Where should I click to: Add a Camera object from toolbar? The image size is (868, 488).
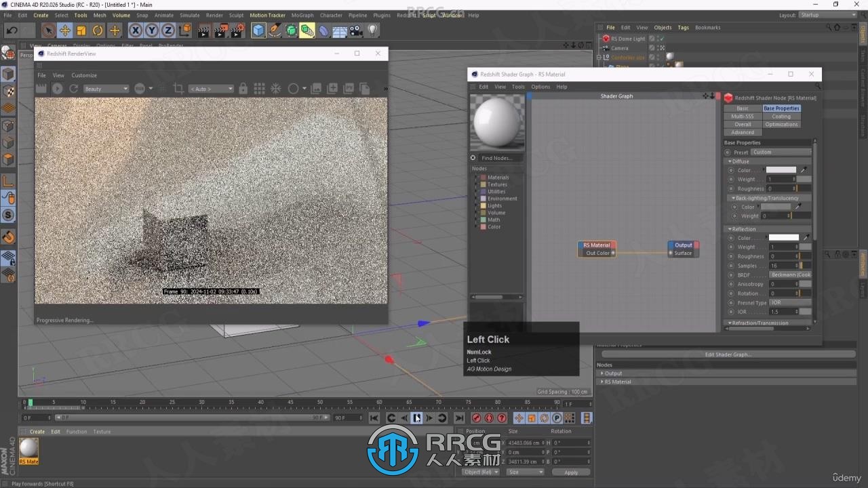tap(356, 30)
